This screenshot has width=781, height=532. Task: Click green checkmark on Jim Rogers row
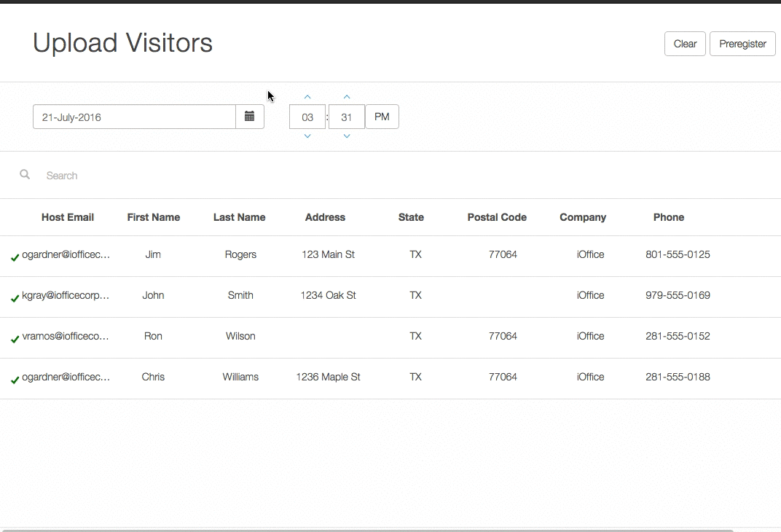pos(15,257)
